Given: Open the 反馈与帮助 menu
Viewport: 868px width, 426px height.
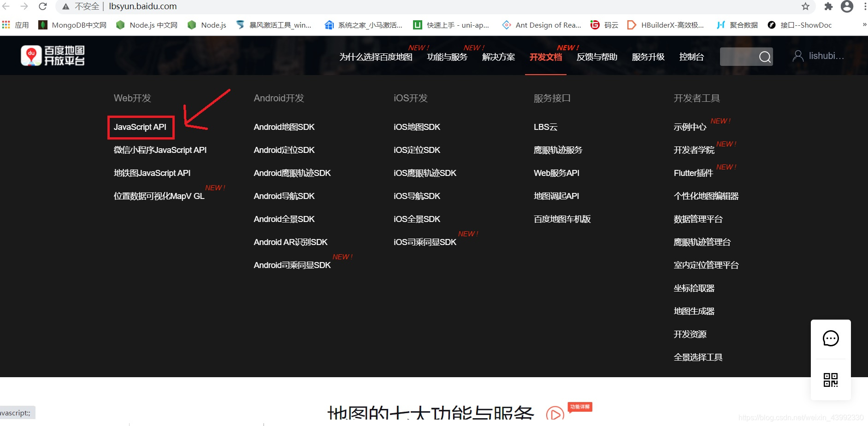Looking at the screenshot, I should click(x=597, y=57).
